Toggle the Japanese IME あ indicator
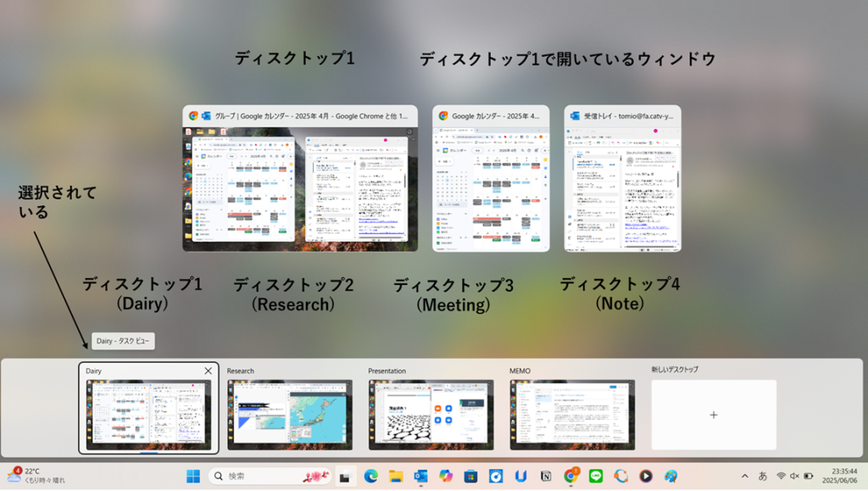Image resolution: width=868 pixels, height=491 pixels. click(x=763, y=476)
